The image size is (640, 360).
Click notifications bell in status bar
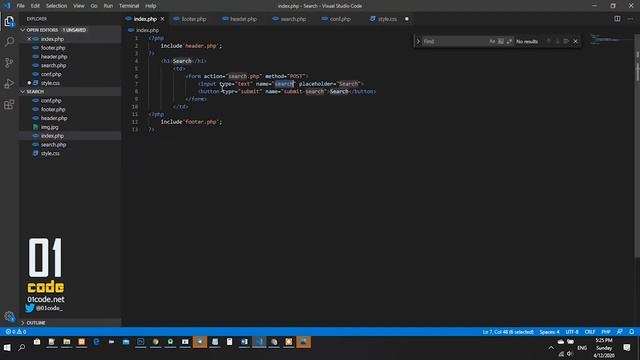(x=631, y=332)
